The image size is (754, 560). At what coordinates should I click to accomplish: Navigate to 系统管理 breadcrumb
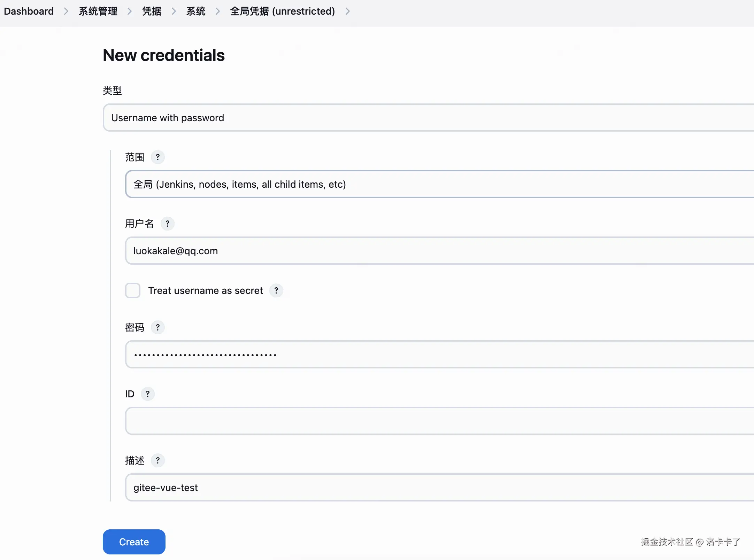pos(98,11)
